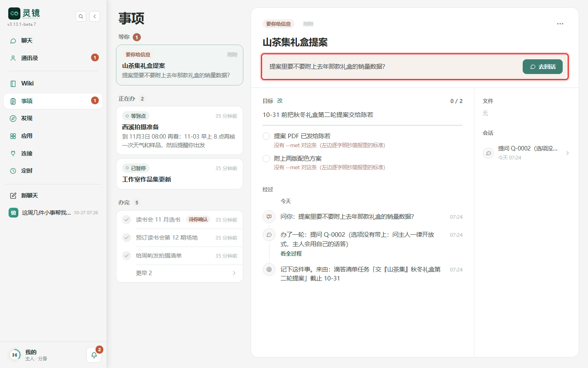
Task: Expand 看全过程 to view the full process
Action: pyautogui.click(x=291, y=254)
